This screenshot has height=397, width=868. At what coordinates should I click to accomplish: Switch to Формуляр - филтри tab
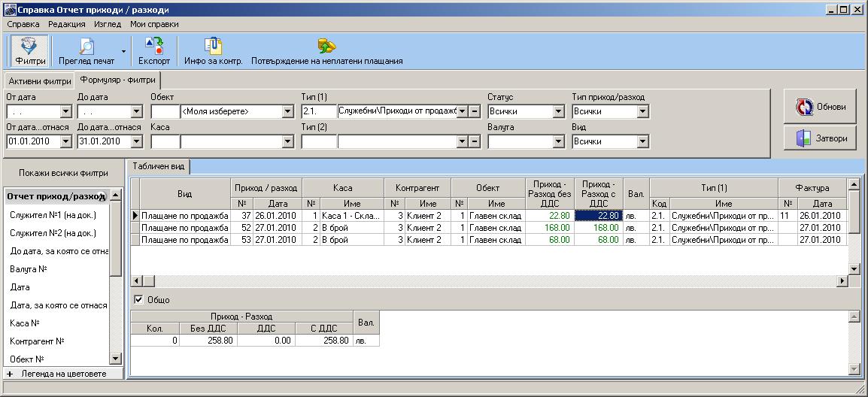118,80
